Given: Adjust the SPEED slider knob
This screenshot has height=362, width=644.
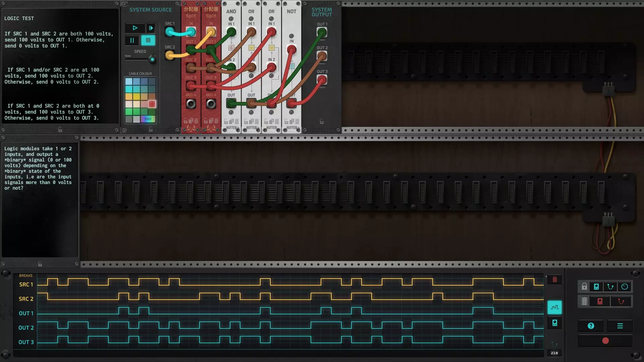Looking at the screenshot, I should (152, 60).
